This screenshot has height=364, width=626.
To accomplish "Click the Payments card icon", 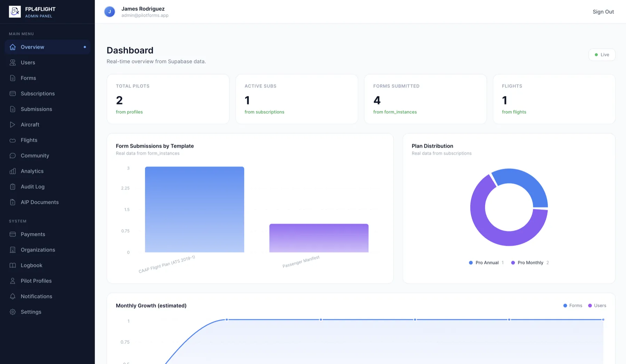I will (x=13, y=234).
